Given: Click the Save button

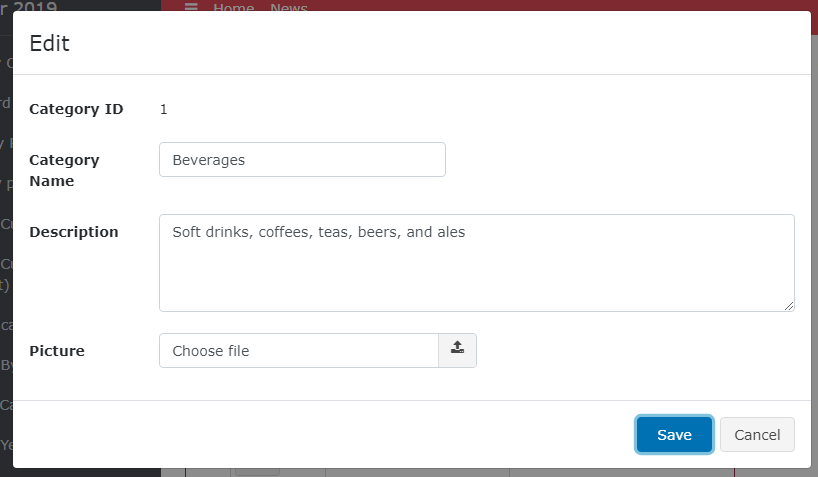Looking at the screenshot, I should 674,434.
